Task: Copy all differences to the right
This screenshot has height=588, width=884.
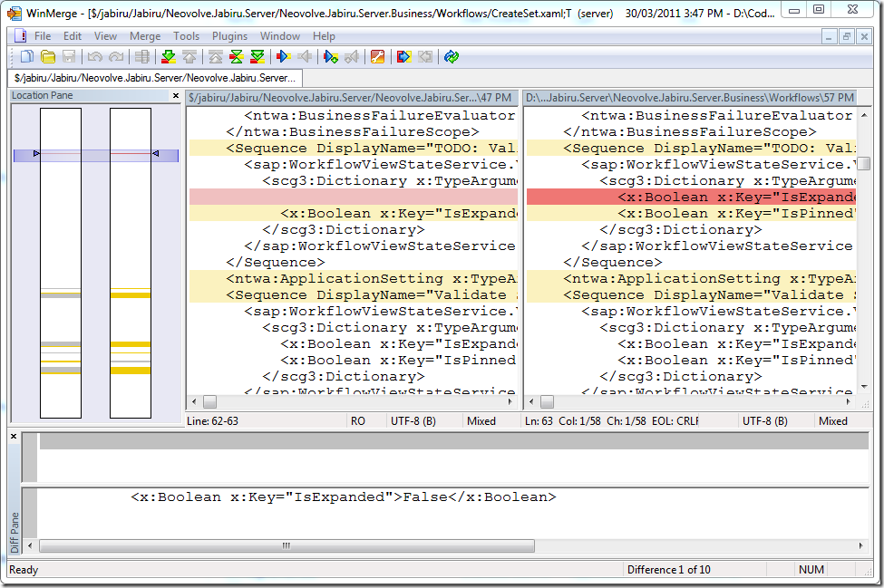Action: (x=403, y=57)
